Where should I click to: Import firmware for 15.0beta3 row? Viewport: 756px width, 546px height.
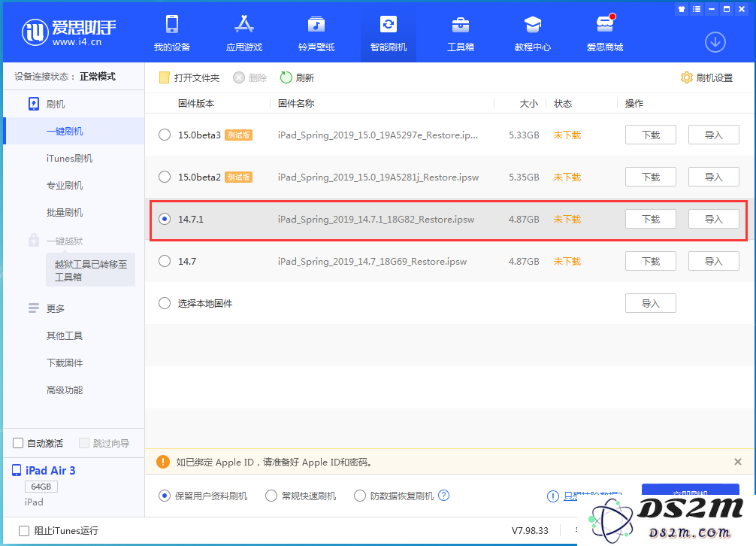714,135
